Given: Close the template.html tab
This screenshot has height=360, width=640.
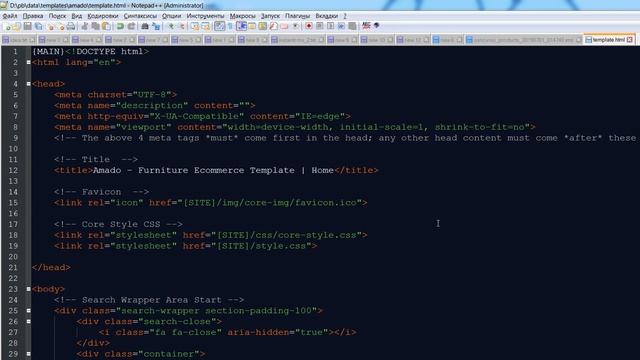Looking at the screenshot, I should coord(630,40).
